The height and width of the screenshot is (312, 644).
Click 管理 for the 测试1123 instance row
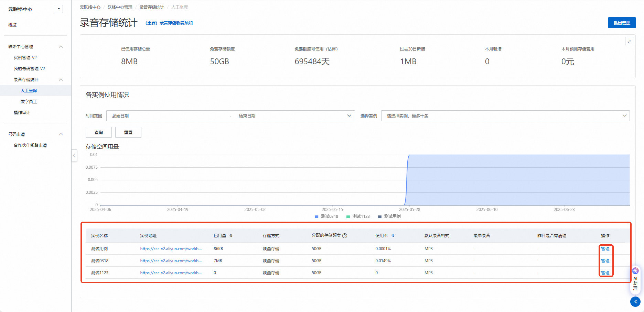coord(605,273)
